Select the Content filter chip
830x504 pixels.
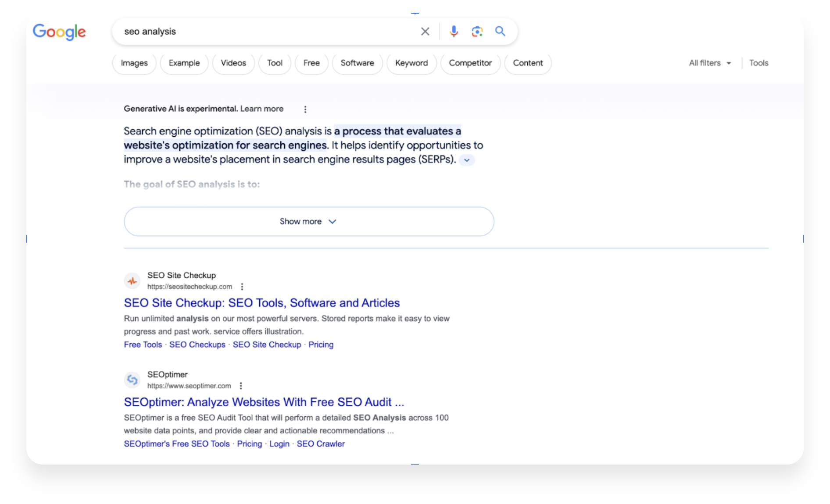pyautogui.click(x=528, y=63)
